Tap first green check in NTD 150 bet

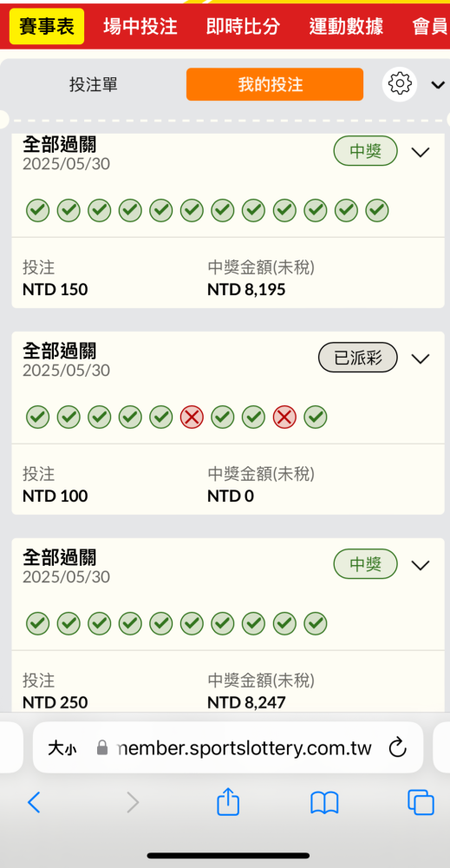pos(37,210)
